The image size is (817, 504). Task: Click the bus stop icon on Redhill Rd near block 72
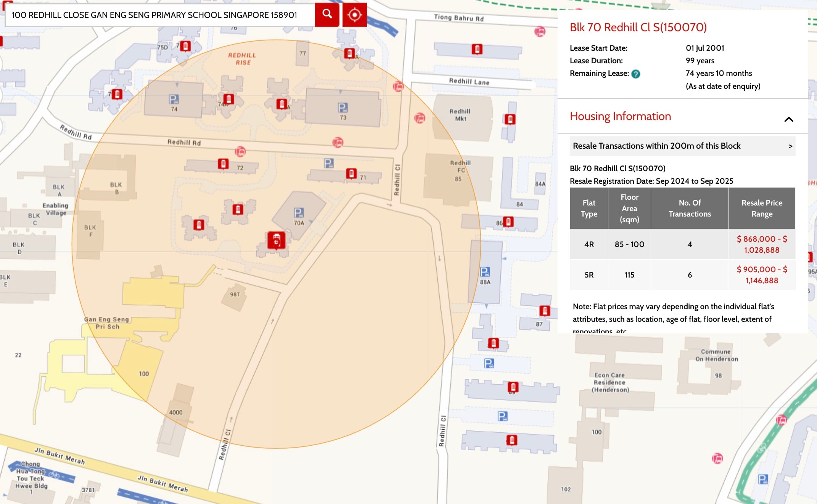[x=240, y=152]
